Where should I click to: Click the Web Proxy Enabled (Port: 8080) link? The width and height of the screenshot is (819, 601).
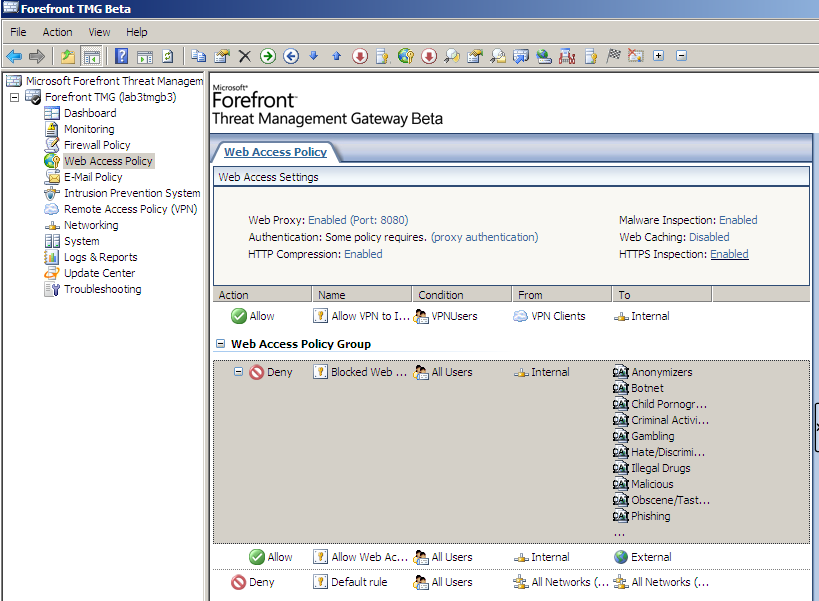click(358, 220)
